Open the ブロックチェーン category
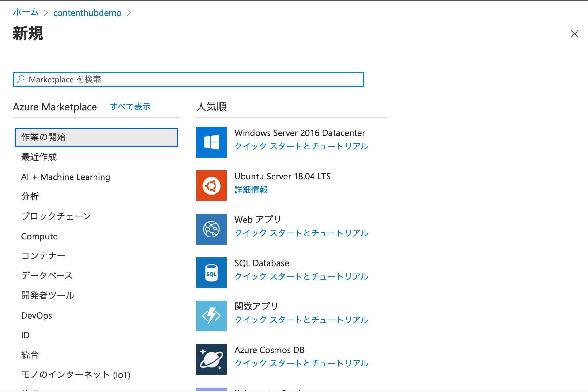The width and height of the screenshot is (588, 392). (x=56, y=216)
